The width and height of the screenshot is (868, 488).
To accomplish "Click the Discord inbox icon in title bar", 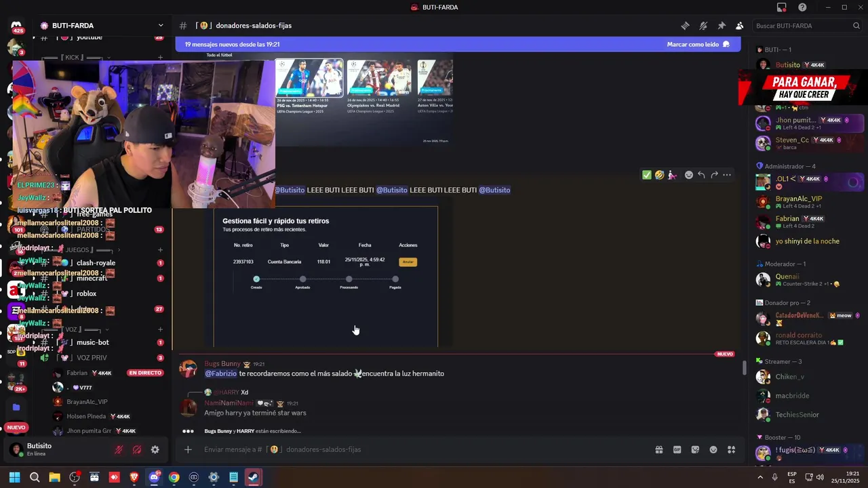I will (x=782, y=7).
